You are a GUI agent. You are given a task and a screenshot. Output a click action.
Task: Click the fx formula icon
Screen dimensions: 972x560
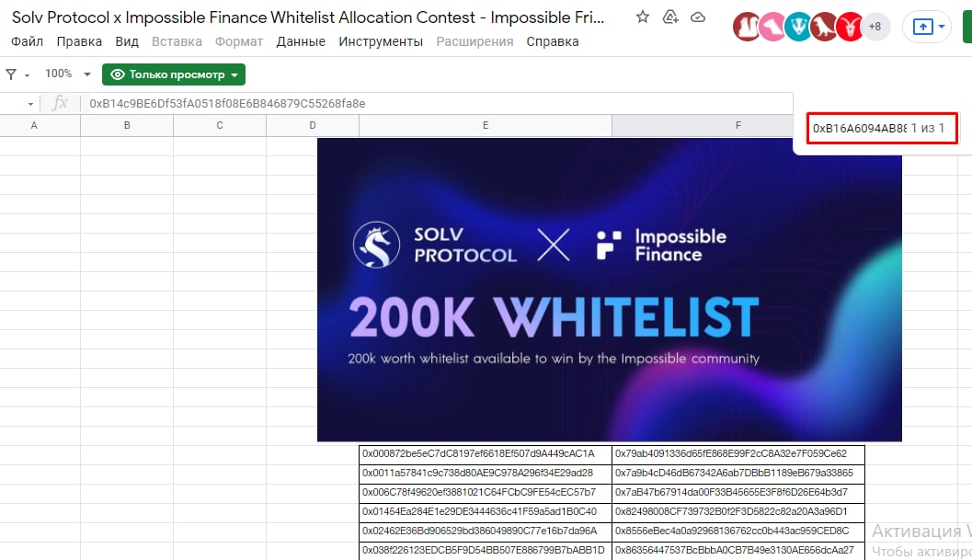click(x=60, y=103)
